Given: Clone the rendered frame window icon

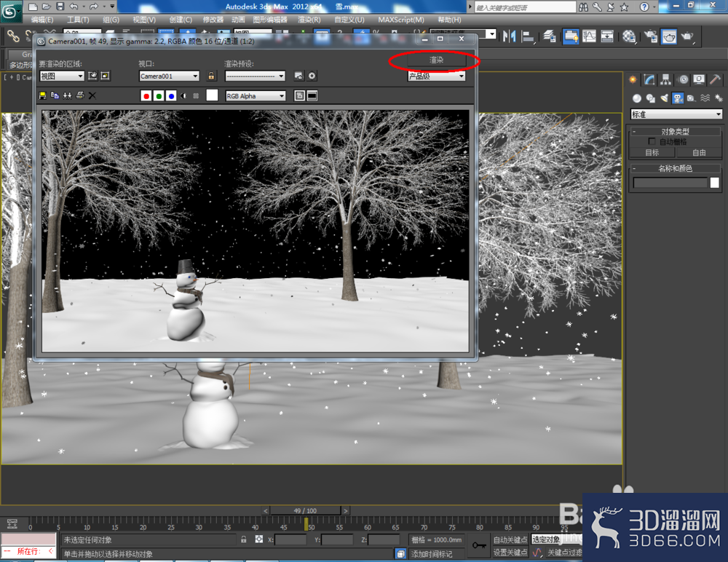Looking at the screenshot, I should pyautogui.click(x=67, y=95).
